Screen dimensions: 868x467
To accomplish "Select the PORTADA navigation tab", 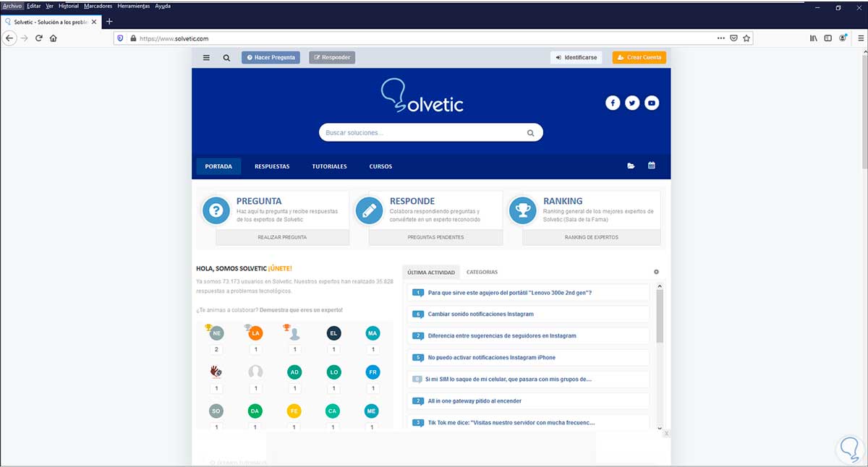I will [x=218, y=166].
